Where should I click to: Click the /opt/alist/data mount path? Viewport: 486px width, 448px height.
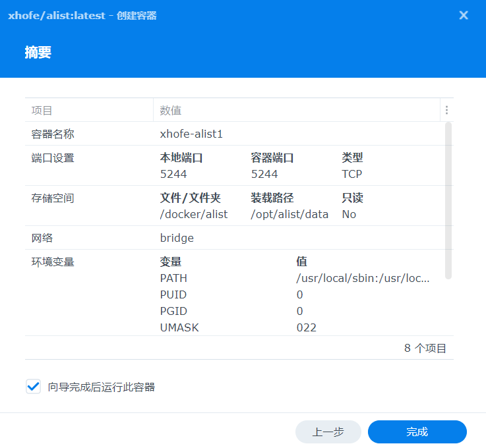point(289,214)
